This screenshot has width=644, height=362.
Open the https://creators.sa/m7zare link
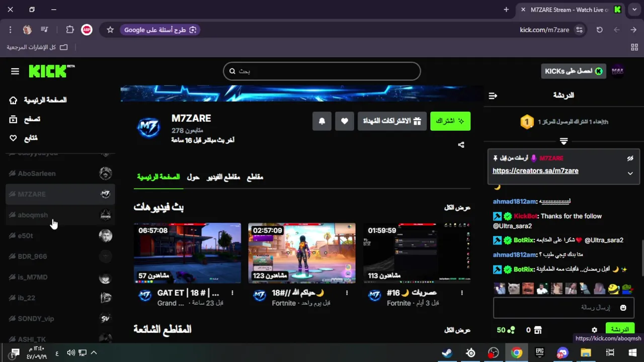coord(535,171)
